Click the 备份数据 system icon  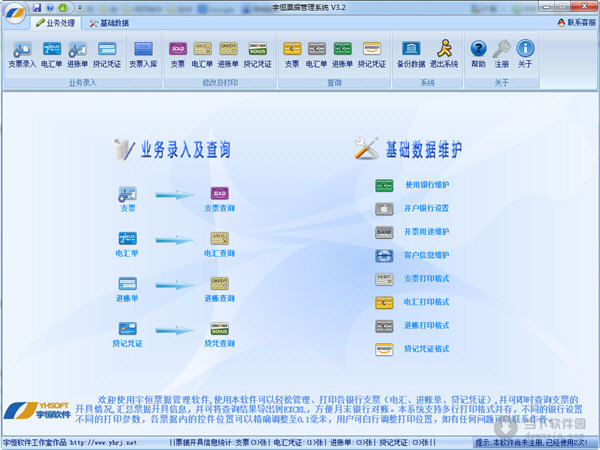[x=411, y=55]
